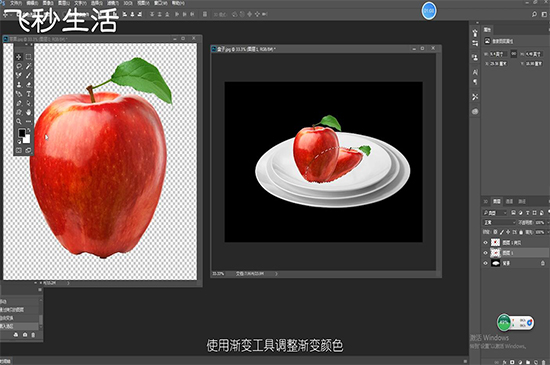The height and width of the screenshot is (365, 550).
Task: Open the File menu in menu bar
Action: (x=16, y=3)
